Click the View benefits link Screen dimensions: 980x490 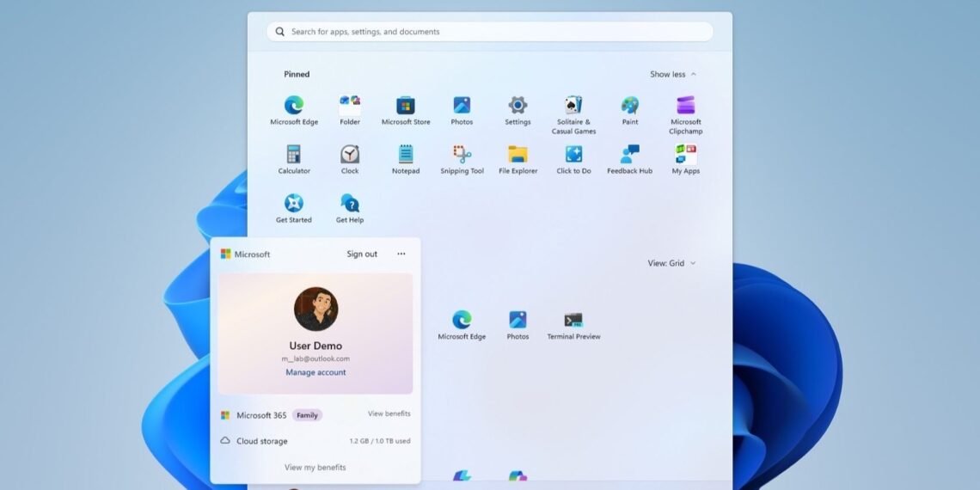(x=389, y=413)
